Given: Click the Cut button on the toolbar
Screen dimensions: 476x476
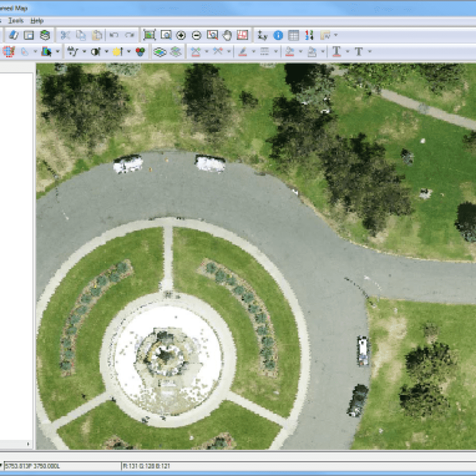Looking at the screenshot, I should [x=65, y=35].
